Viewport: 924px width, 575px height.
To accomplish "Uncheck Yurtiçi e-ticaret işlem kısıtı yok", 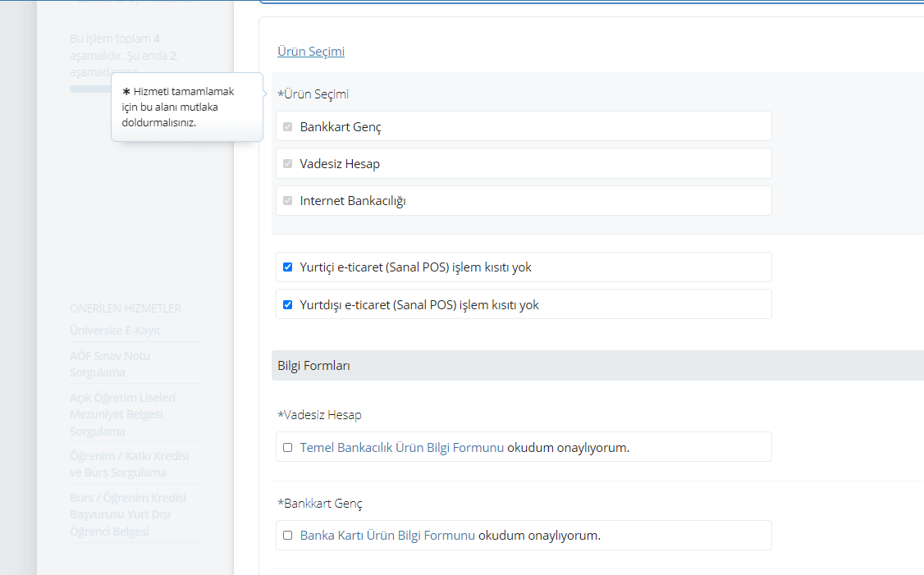I will tap(287, 267).
